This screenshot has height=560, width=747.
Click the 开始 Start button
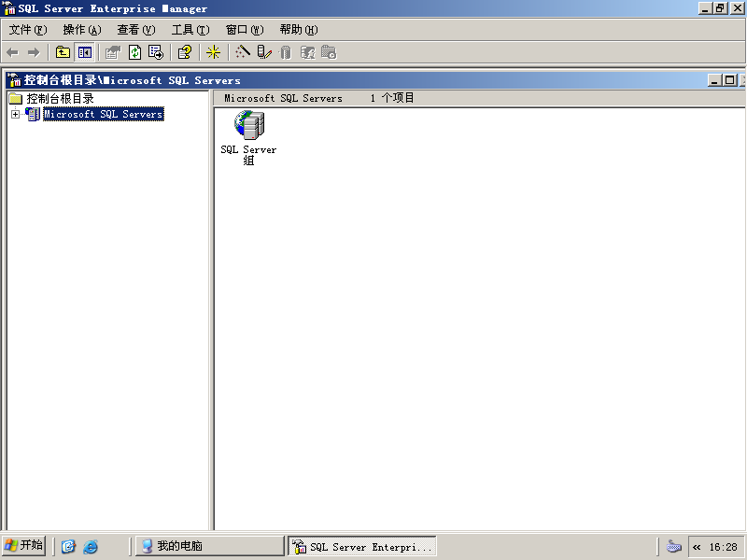coord(23,546)
